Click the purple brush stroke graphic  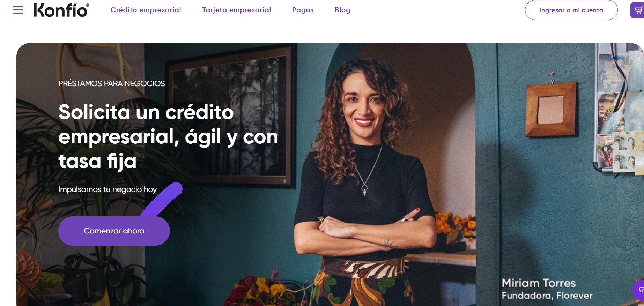161,200
